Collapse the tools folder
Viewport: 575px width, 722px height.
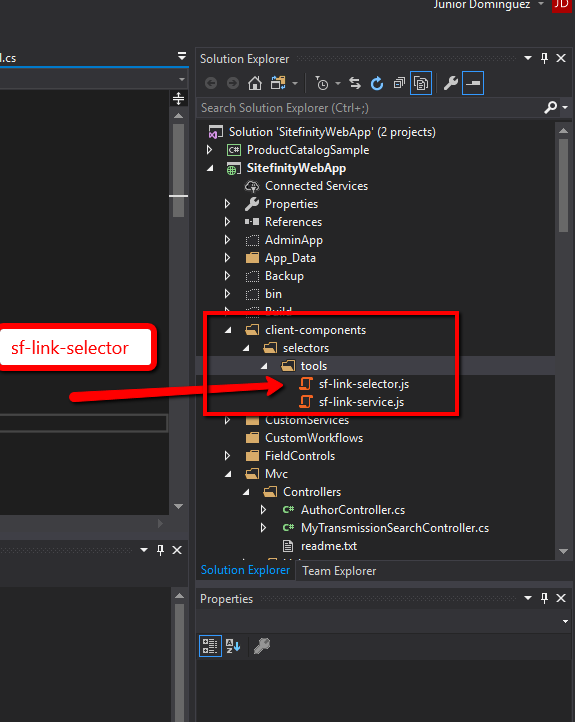click(x=264, y=366)
